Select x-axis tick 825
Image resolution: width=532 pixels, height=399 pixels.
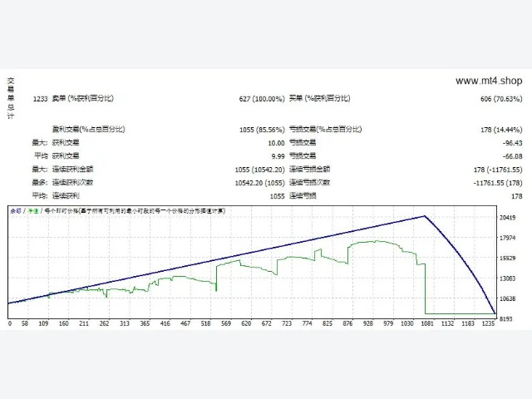tap(328, 323)
